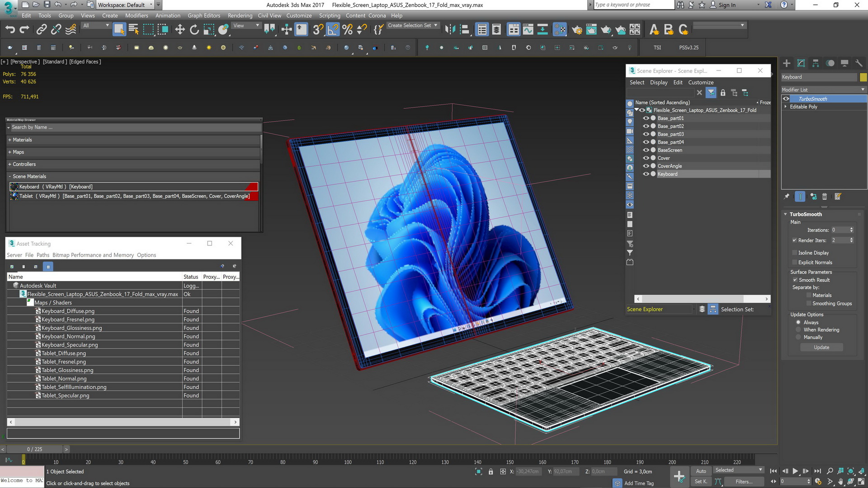Collapse the TurboSmooth rollout
The image size is (868, 488).
pyautogui.click(x=786, y=215)
